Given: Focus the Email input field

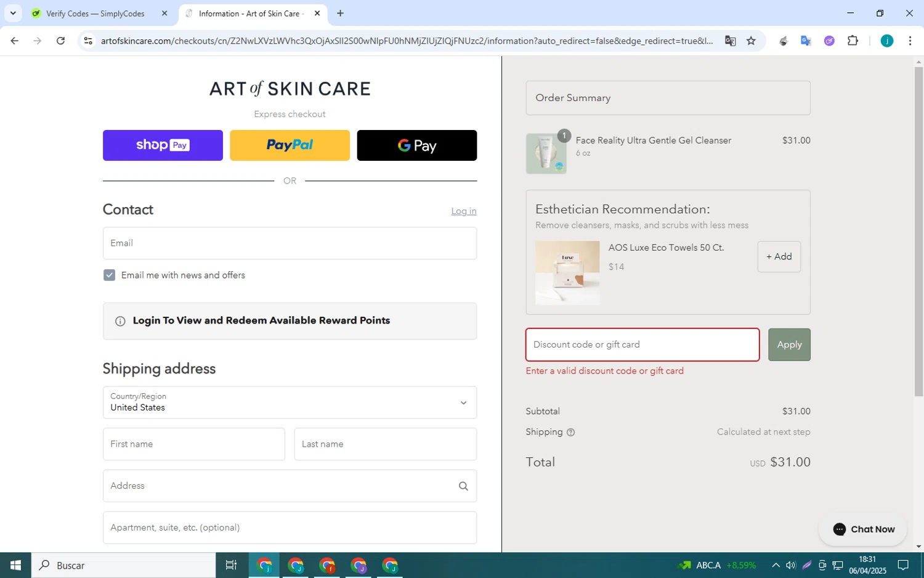Looking at the screenshot, I should tap(290, 243).
